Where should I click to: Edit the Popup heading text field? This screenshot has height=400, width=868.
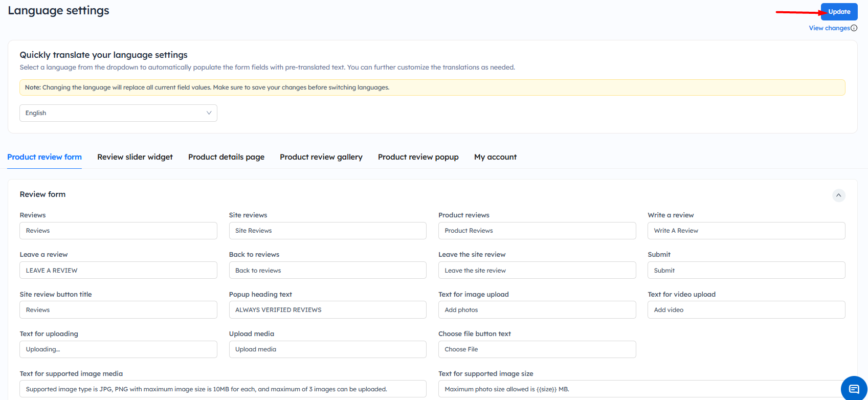tap(327, 310)
